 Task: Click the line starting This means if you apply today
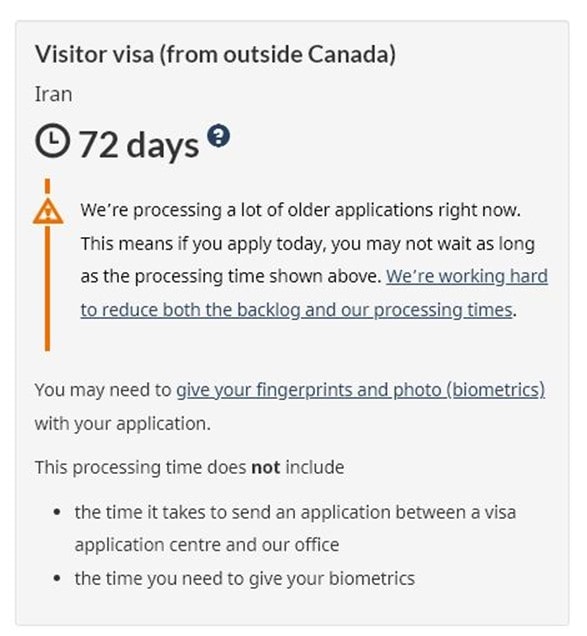tap(307, 244)
